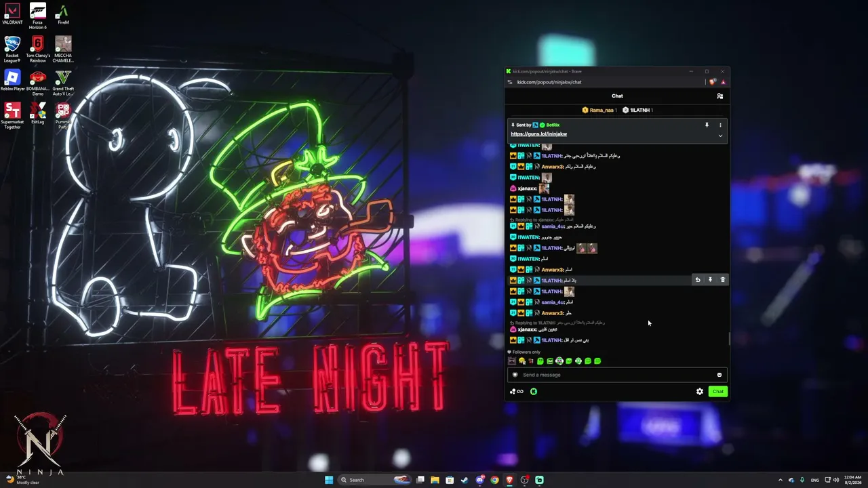The width and height of the screenshot is (868, 488).
Task: Click the chat scrollbar thumb
Action: tap(729, 339)
